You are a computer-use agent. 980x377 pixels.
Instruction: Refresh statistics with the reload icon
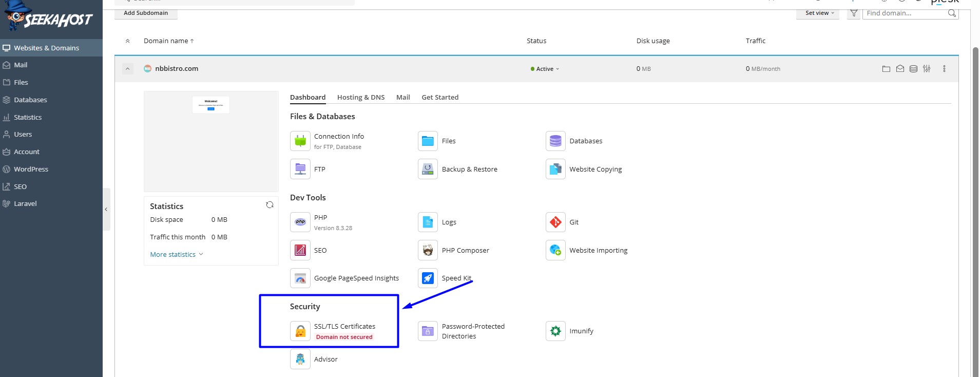point(270,205)
